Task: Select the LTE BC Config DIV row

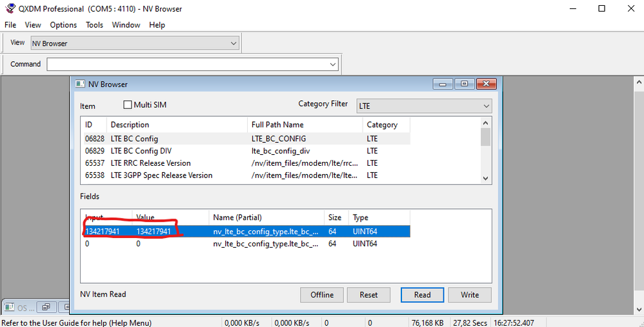Action: [x=141, y=151]
